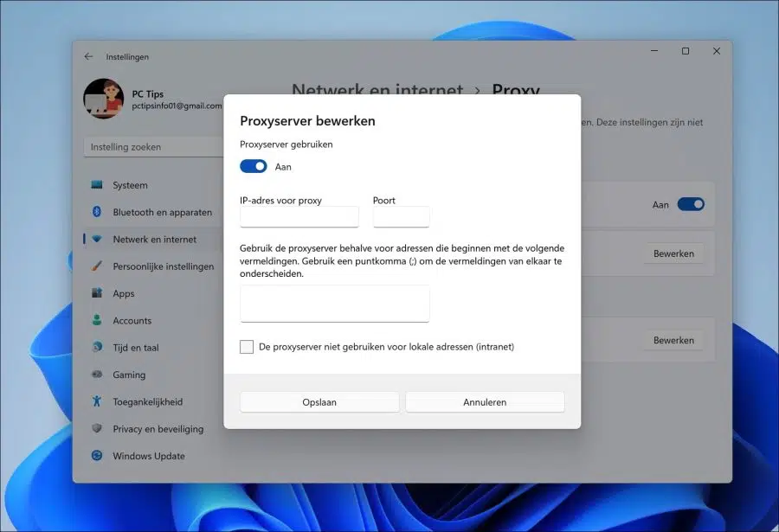Minimize the Instellingen window
Image resolution: width=779 pixels, height=532 pixels.
click(654, 51)
